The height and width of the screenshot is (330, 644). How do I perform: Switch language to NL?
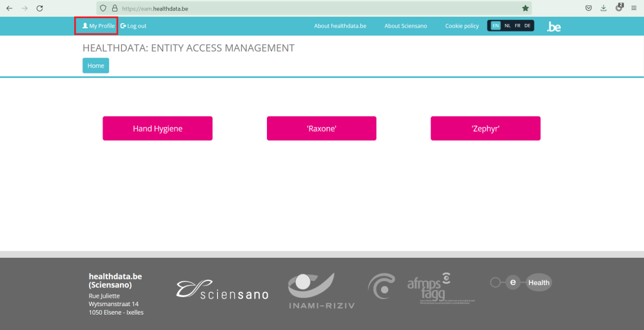pos(507,26)
